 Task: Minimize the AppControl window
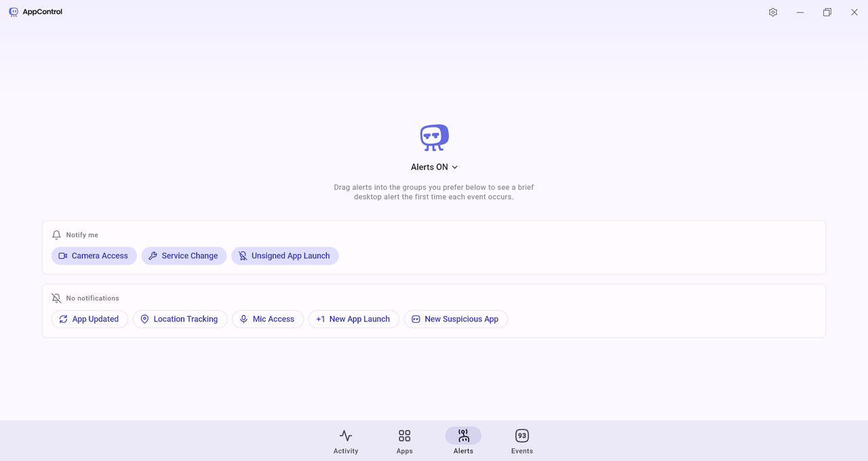800,12
